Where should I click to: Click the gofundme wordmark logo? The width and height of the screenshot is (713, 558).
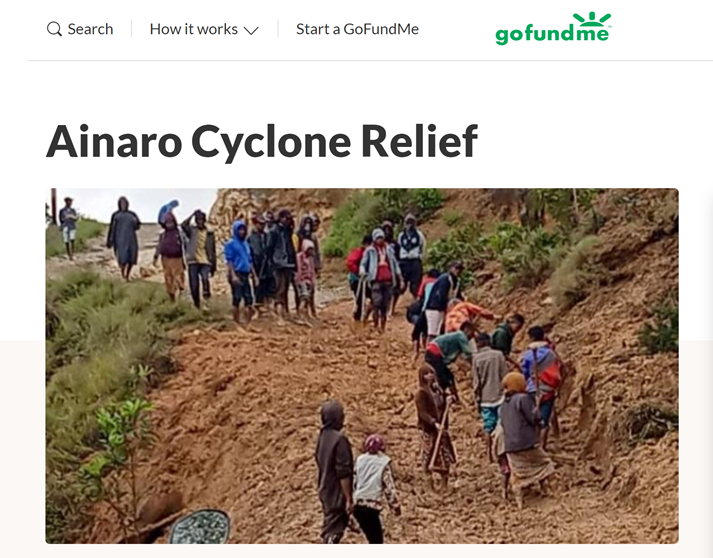point(553,29)
